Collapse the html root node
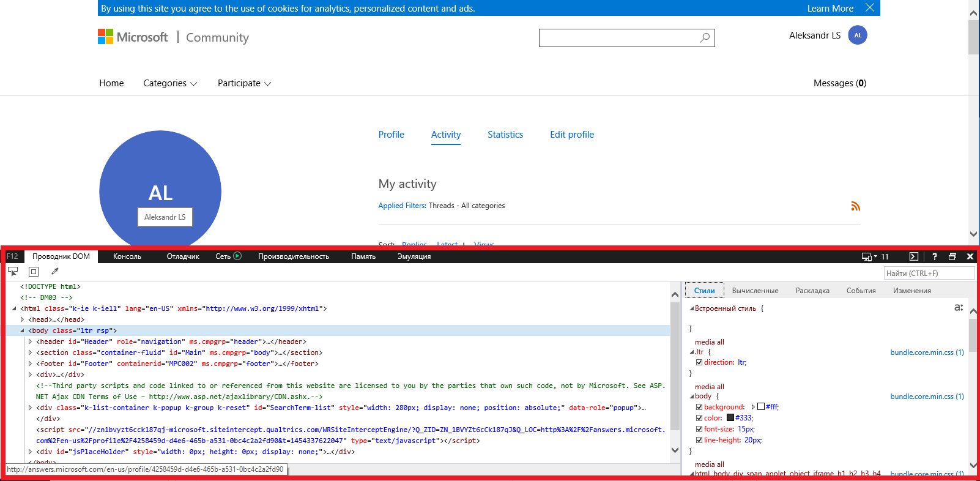 click(14, 308)
